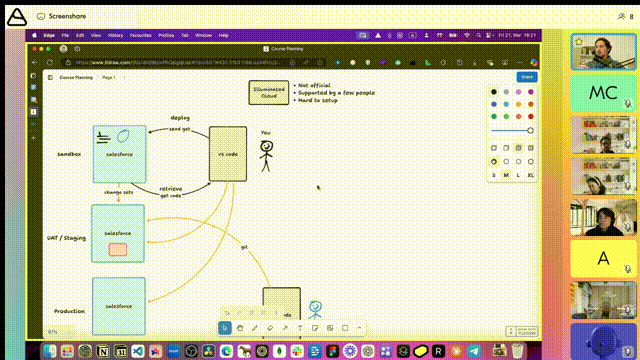Choose size XL in style panel
The width and height of the screenshot is (640, 360).
[531, 175]
